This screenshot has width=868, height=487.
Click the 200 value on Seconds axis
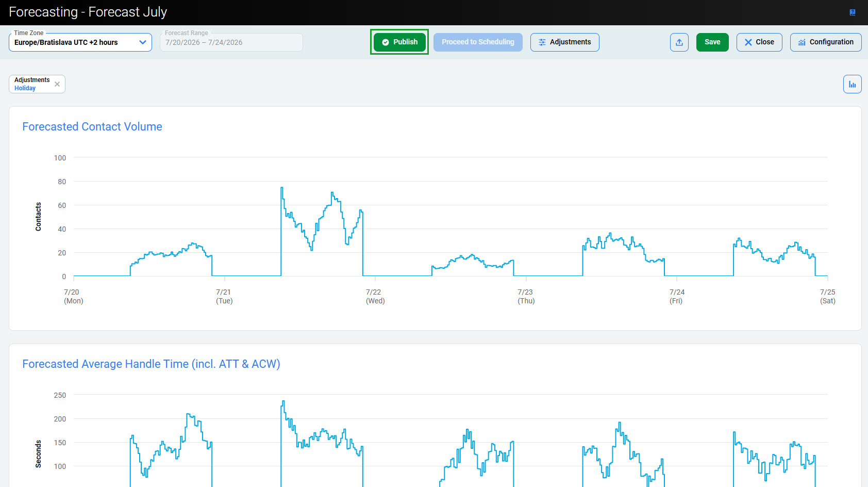coord(60,419)
